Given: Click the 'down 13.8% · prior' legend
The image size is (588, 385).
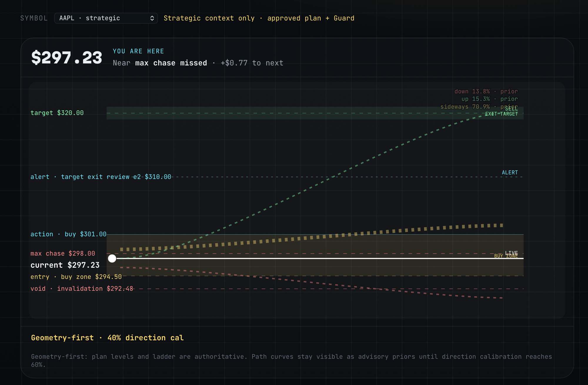Looking at the screenshot, I should (x=486, y=91).
